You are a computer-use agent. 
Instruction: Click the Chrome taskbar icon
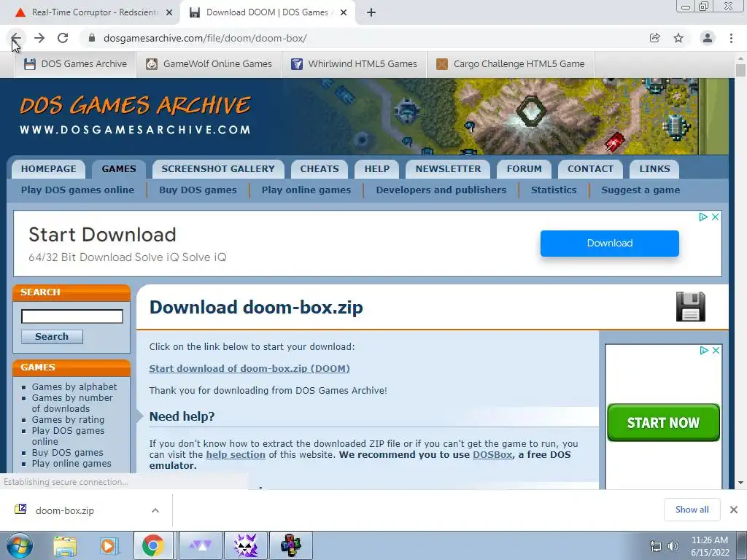click(x=153, y=545)
